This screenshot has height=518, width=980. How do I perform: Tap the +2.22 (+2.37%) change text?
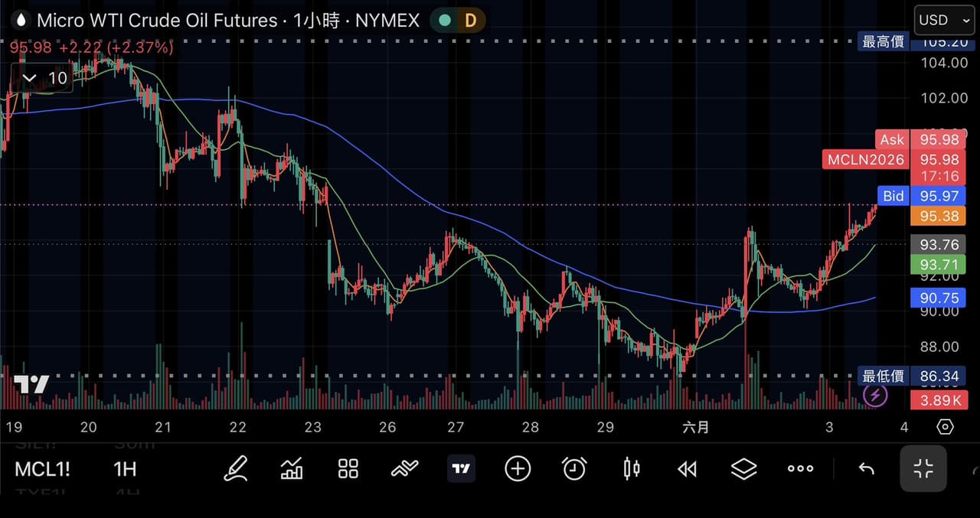(x=116, y=47)
